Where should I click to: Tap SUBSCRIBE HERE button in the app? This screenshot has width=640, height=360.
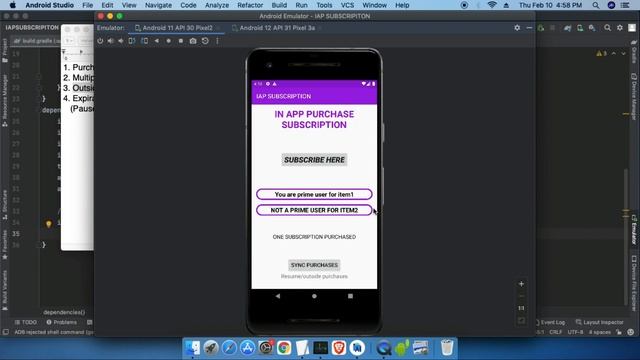coord(314,160)
